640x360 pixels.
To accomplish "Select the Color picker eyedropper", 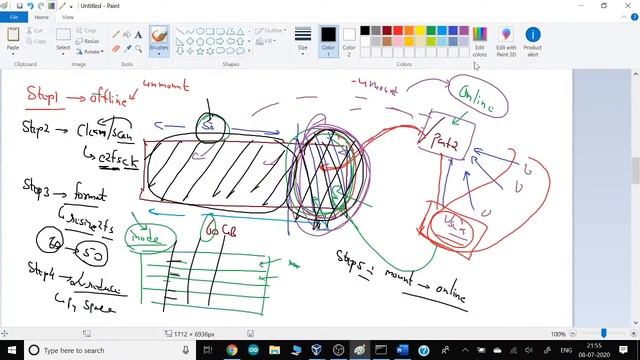I will [127, 49].
